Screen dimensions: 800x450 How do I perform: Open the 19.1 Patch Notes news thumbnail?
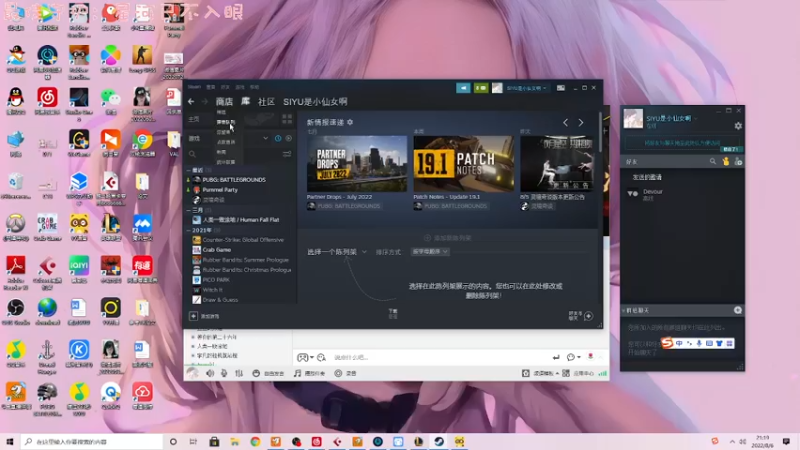click(463, 164)
